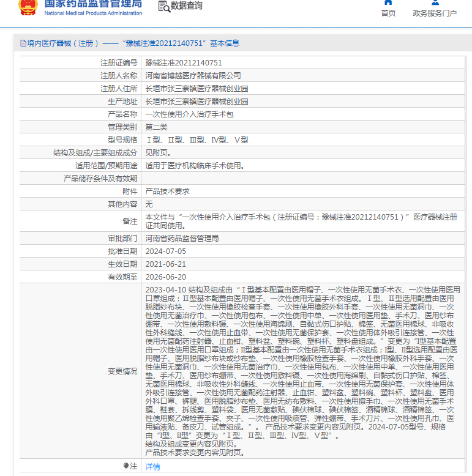The width and height of the screenshot is (472, 476).
Task: Click the 管理类别 label
Action: (x=122, y=127)
